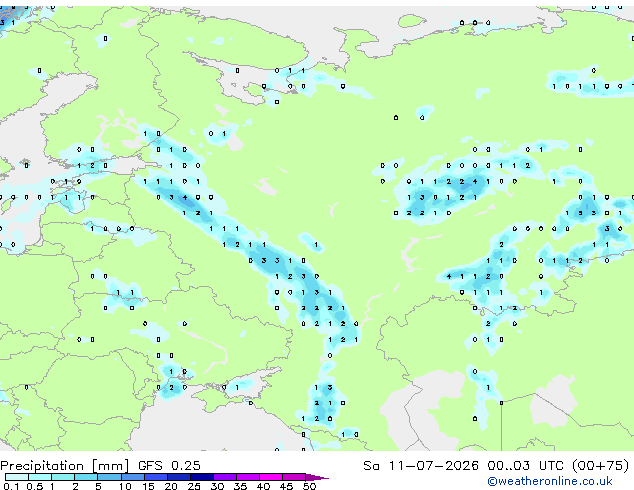This screenshot has height=490, width=634.
Task: Click the '10' legend scale label
Action: point(125,486)
